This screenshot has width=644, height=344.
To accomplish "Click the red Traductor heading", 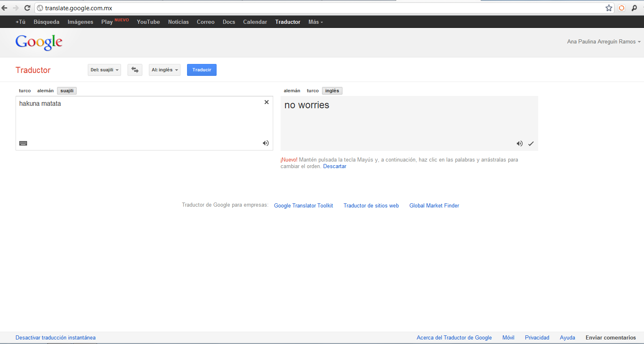I will (x=33, y=70).
